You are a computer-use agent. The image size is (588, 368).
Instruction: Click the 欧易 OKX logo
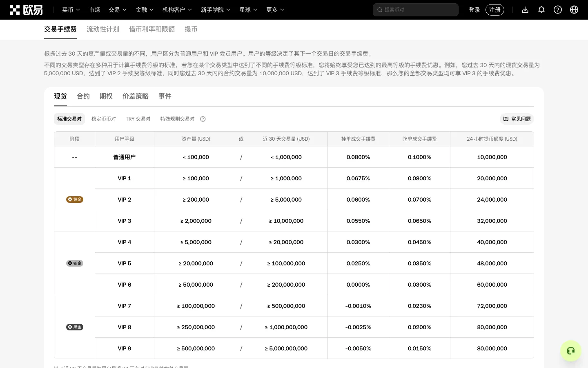point(26,10)
